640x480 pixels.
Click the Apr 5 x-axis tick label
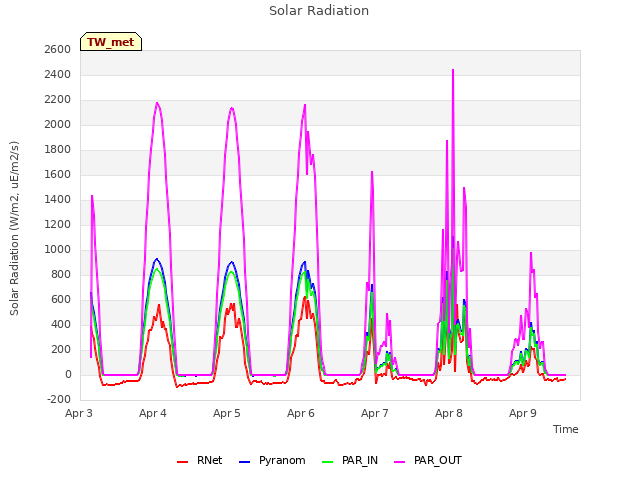tap(227, 413)
